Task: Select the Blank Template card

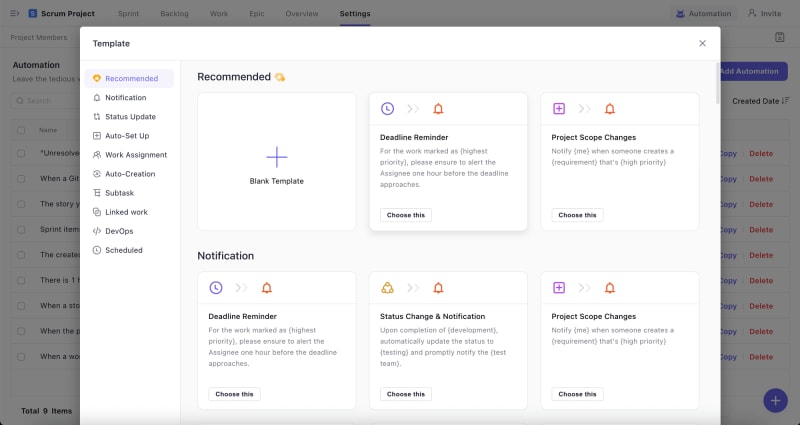Action: tap(277, 162)
